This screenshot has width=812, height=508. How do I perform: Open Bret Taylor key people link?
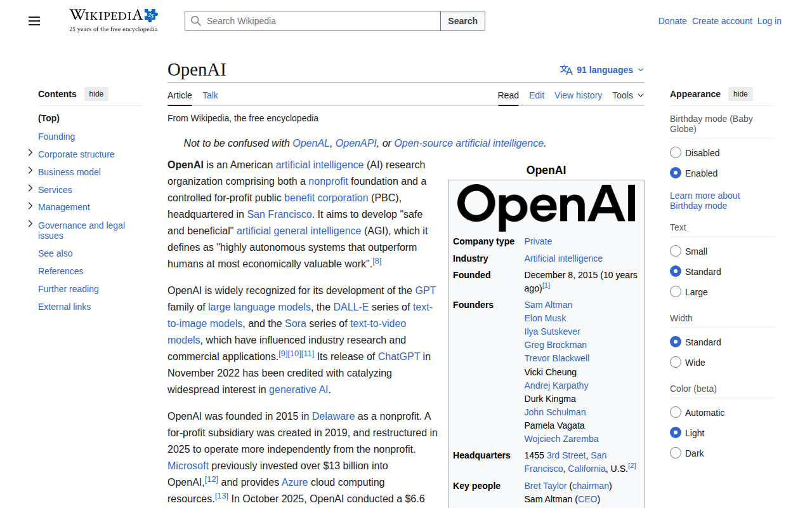(x=546, y=486)
